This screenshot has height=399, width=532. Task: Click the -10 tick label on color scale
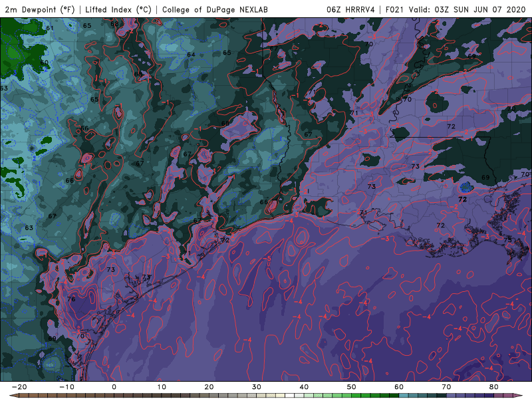tap(66, 387)
